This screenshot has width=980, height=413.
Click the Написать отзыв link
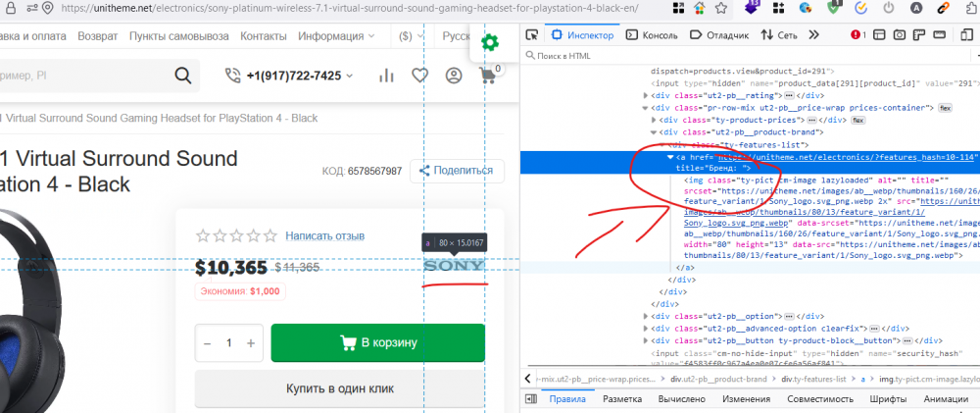[324, 235]
